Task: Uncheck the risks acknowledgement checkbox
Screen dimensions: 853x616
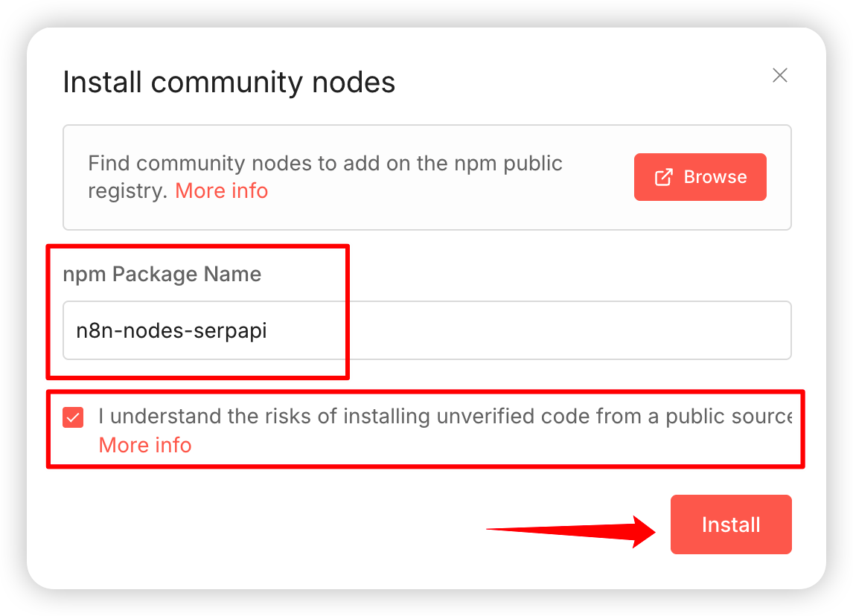Action: [73, 417]
